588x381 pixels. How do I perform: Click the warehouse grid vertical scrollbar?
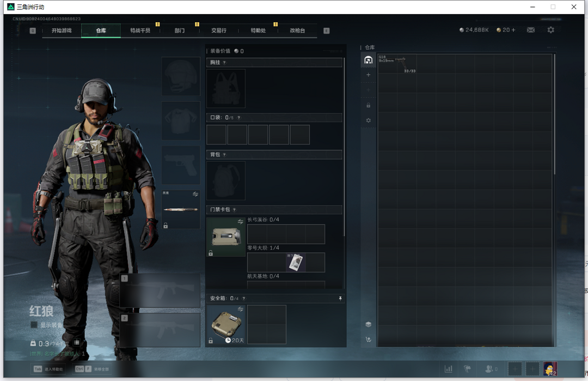coord(554,114)
